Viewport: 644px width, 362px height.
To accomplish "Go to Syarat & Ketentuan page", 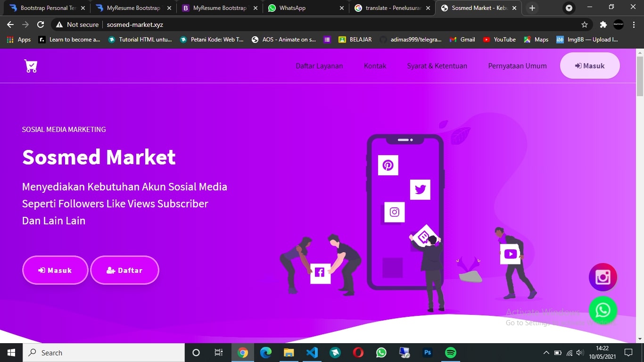I will (x=437, y=66).
